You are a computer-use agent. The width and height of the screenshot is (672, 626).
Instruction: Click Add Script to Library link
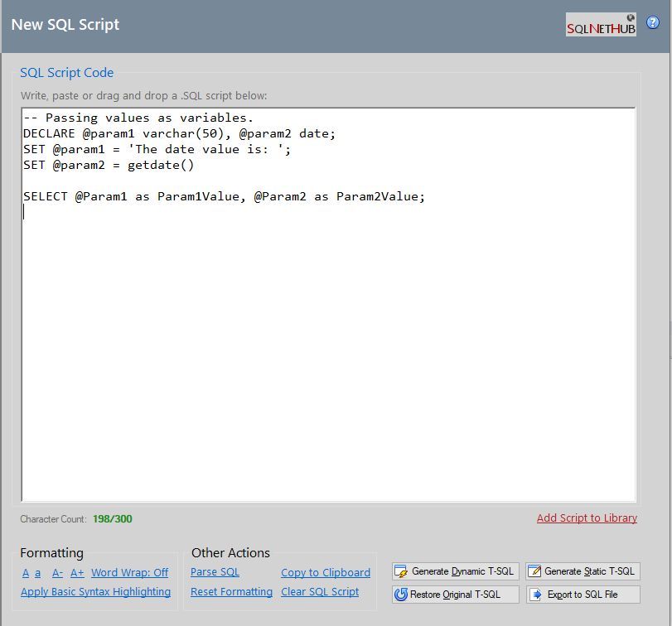tap(587, 518)
